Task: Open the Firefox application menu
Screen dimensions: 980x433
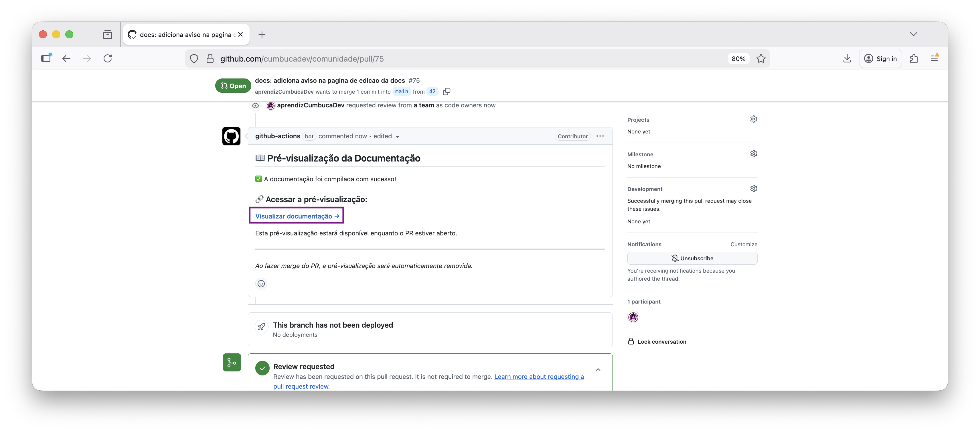Action: tap(934, 58)
